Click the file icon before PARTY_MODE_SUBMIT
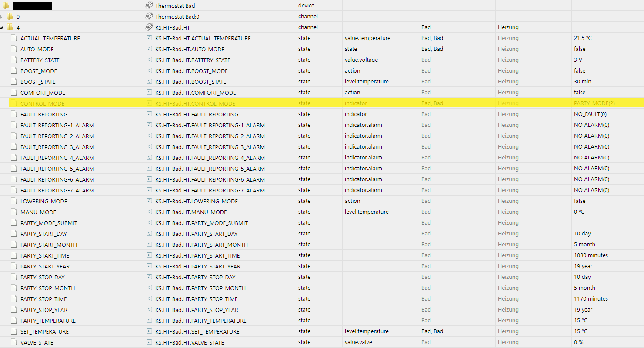 [13, 223]
